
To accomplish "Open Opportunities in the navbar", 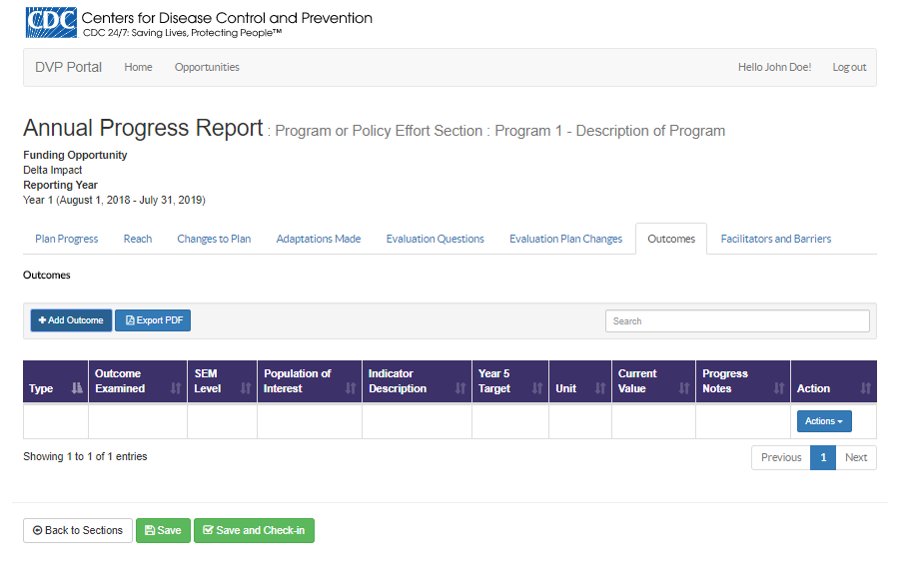I will pyautogui.click(x=207, y=67).
